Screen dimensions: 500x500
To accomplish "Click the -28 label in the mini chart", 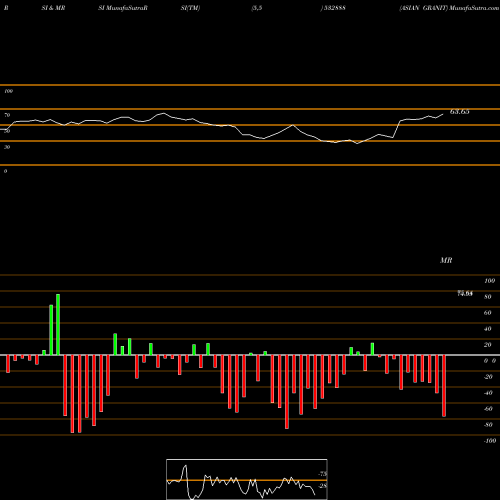I will coord(322,486).
